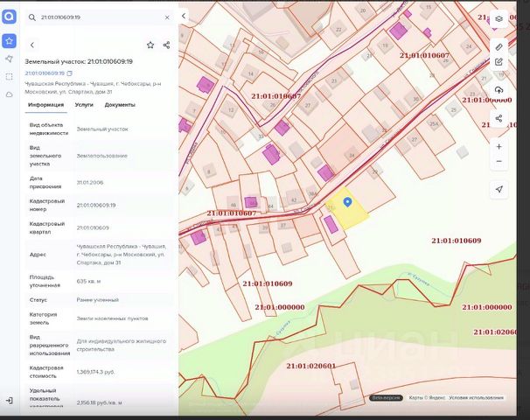Open the pin tool in left sidebar
Screen dimensions: 530x420
pos(9,59)
